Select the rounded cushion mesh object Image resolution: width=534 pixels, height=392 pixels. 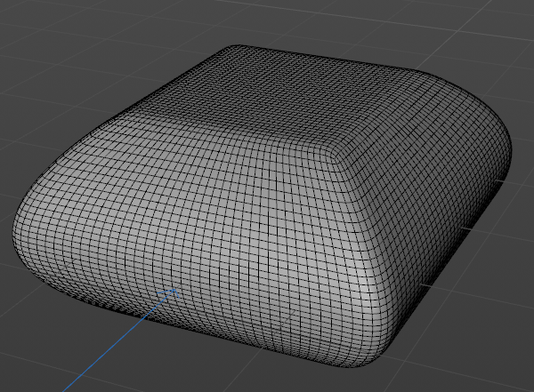point(263,204)
